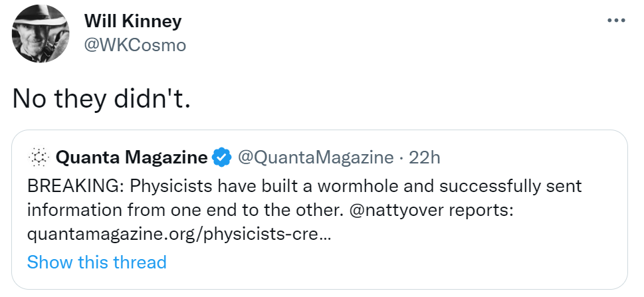Click the blue verified badge icon
This screenshot has width=644, height=297.
[x=221, y=158]
